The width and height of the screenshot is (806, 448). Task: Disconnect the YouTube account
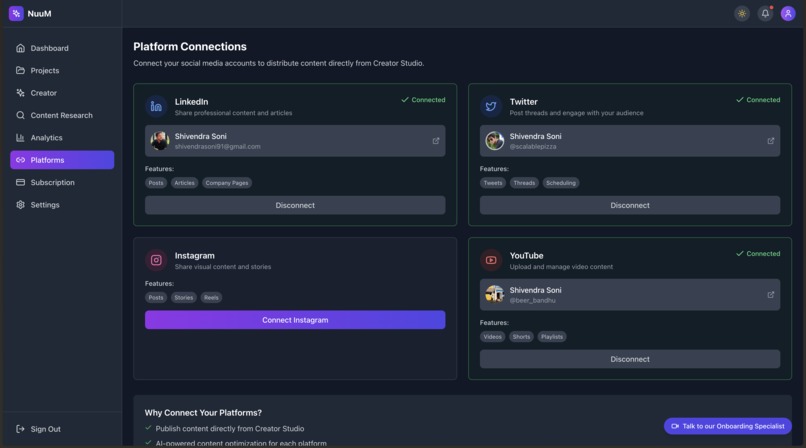(x=630, y=359)
